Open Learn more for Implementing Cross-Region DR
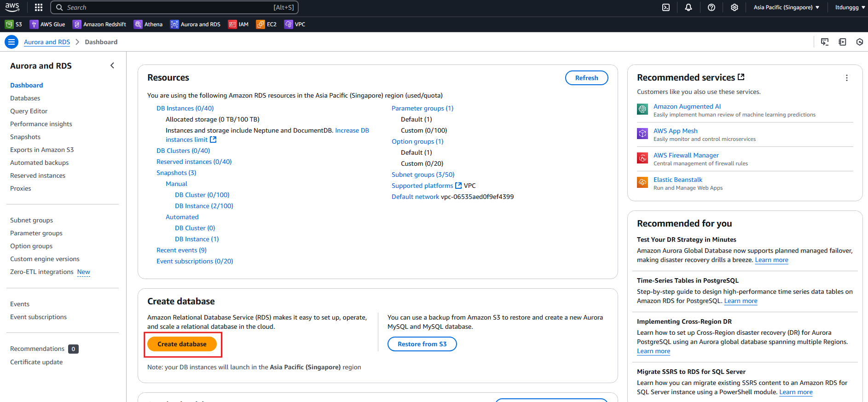 (654, 351)
